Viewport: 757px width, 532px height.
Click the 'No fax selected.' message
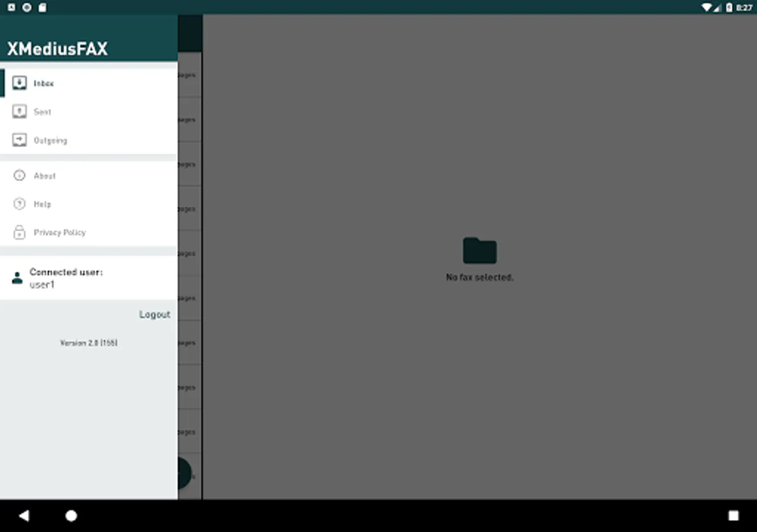click(480, 277)
